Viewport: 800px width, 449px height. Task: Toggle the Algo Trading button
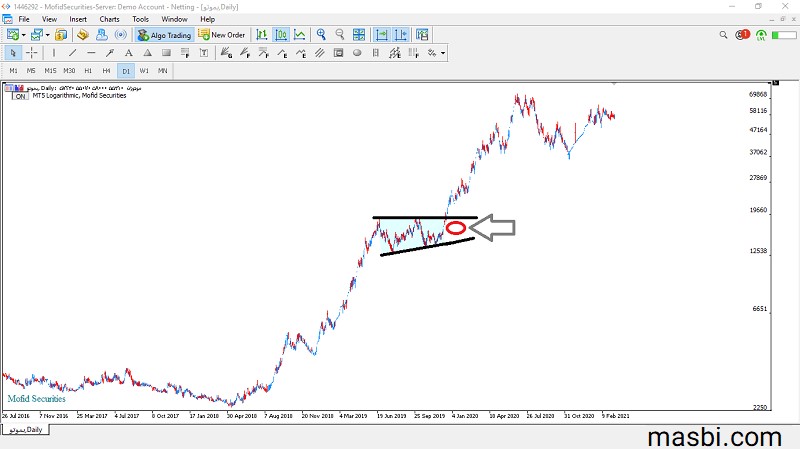pos(164,35)
